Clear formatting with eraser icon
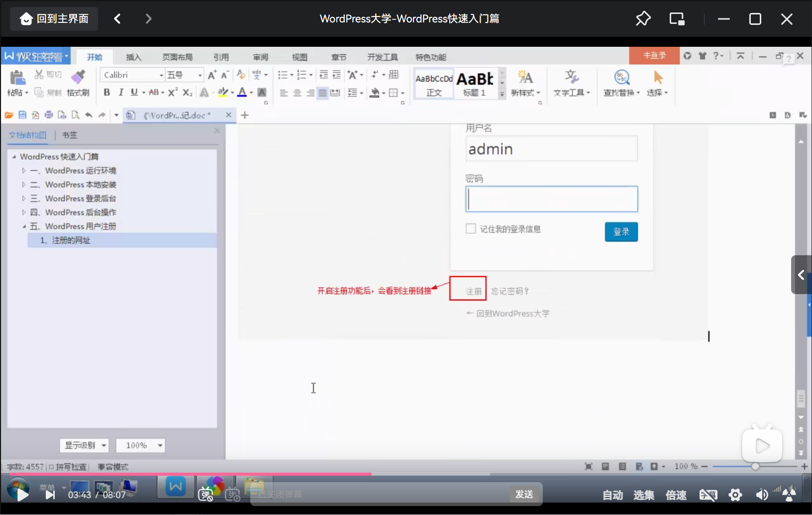The height and width of the screenshot is (515, 812). pyautogui.click(x=241, y=75)
